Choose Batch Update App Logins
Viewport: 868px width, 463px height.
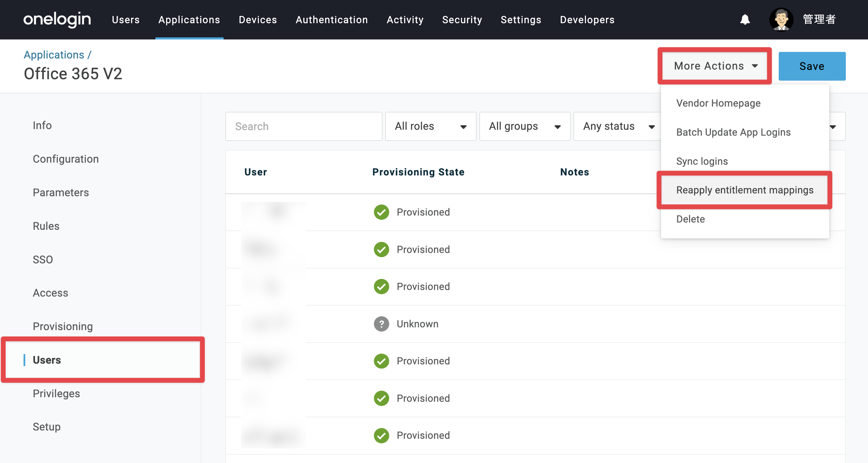(733, 132)
